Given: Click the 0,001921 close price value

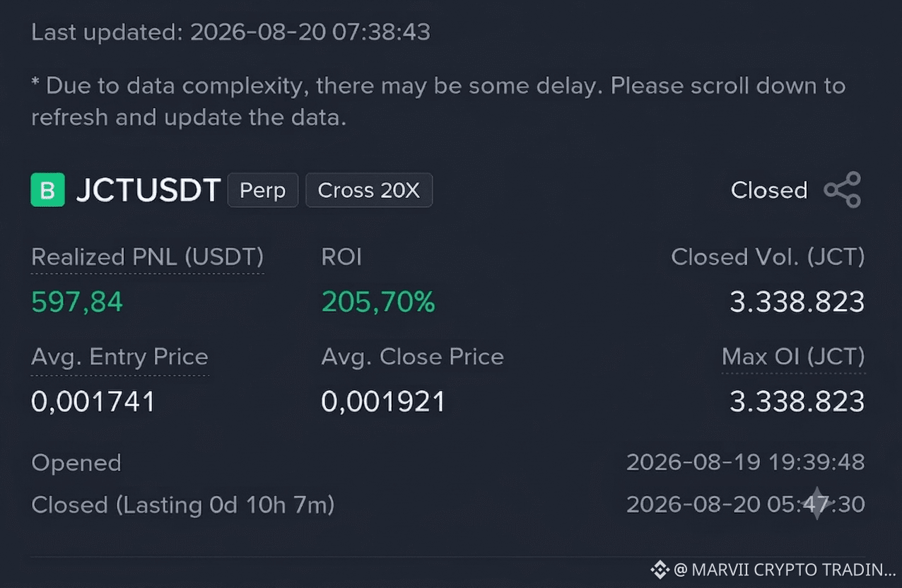Looking at the screenshot, I should click(384, 402).
